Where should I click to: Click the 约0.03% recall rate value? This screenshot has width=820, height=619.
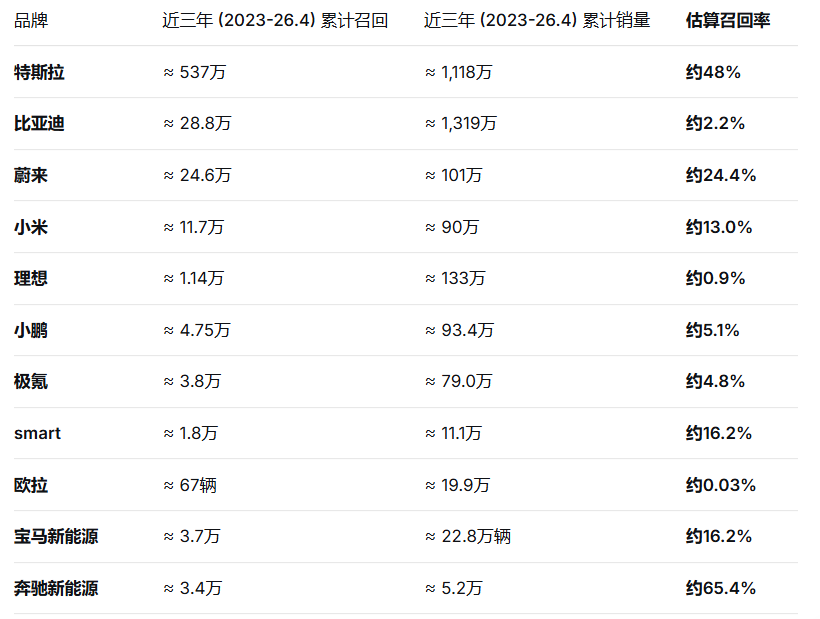click(720, 485)
